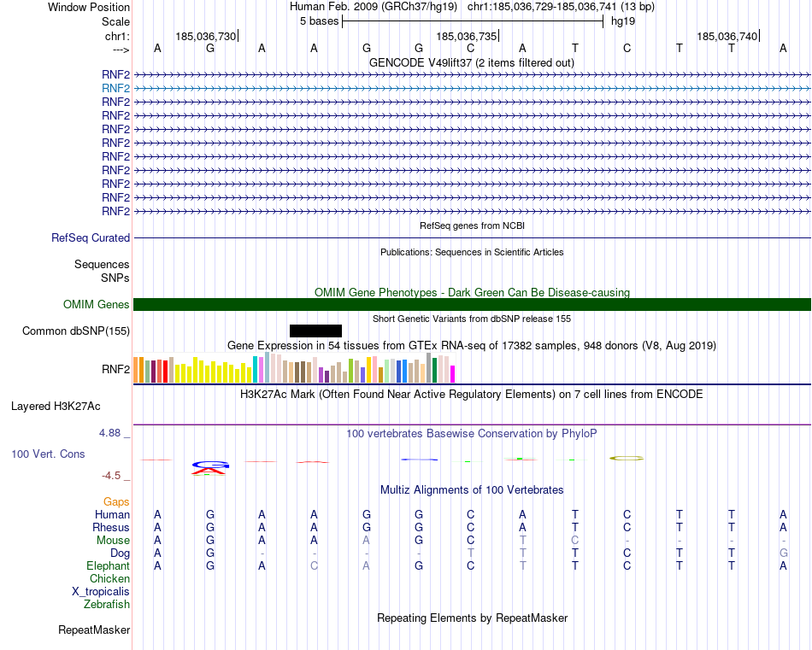Click the 'Window Position' label
This screenshot has height=650, width=812.
point(89,7)
